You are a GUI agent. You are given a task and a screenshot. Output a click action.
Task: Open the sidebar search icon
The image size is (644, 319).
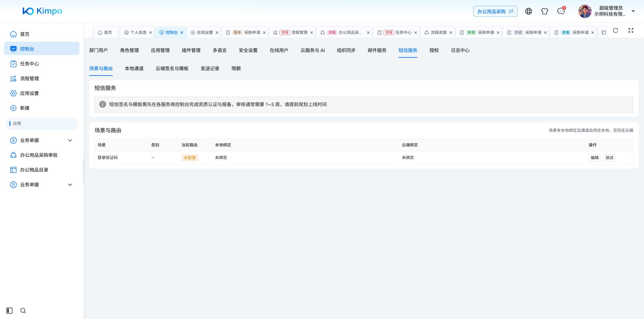tap(23, 311)
